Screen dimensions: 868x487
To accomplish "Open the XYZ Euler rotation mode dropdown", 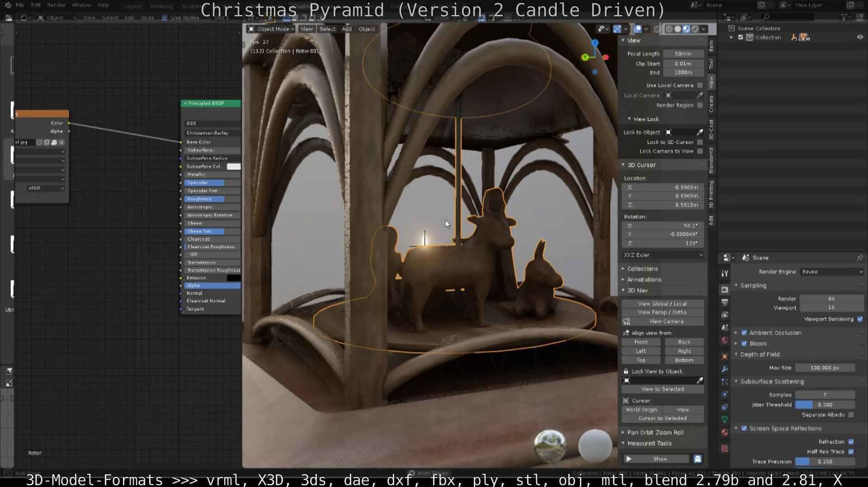I will [663, 255].
